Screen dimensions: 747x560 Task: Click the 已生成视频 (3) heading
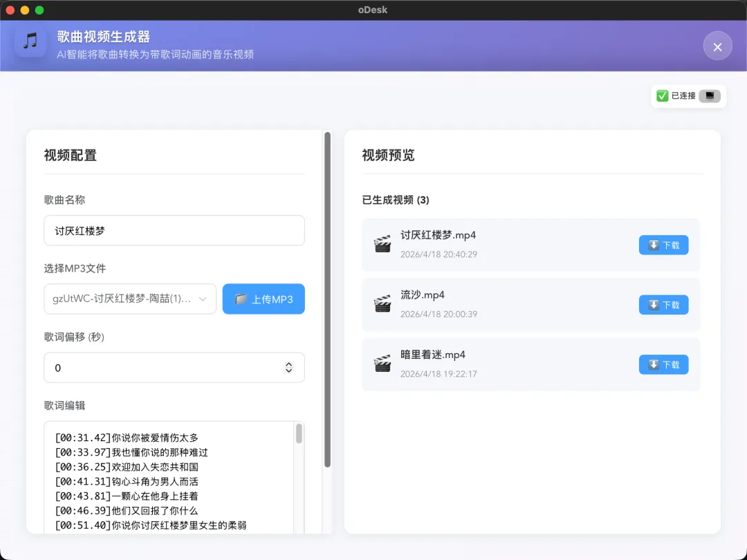click(x=396, y=200)
